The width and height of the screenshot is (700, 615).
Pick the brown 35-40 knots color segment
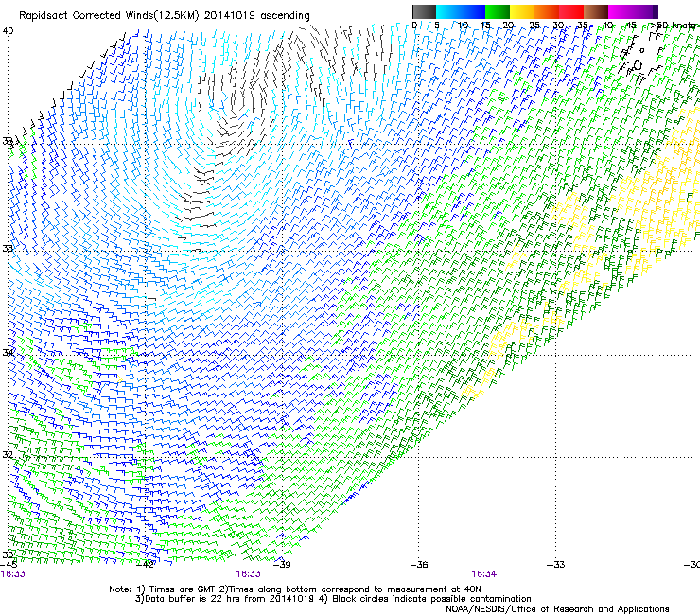tap(596, 11)
